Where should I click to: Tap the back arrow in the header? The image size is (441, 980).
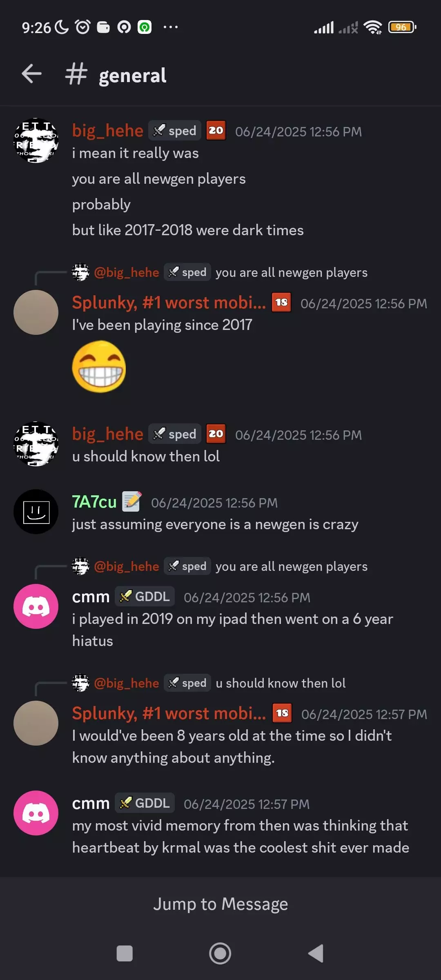pyautogui.click(x=31, y=74)
